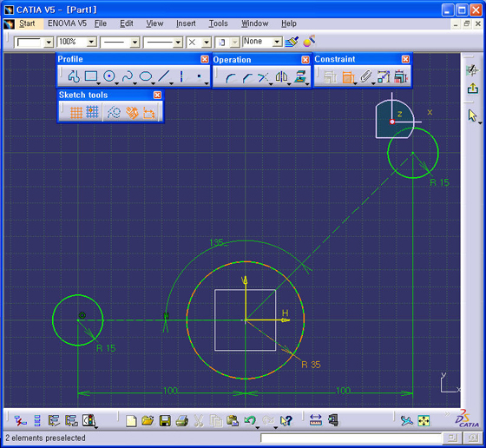Viewport: 486px width, 448px height.
Task: Click the Exit Workbench icon
Action: pos(472,89)
